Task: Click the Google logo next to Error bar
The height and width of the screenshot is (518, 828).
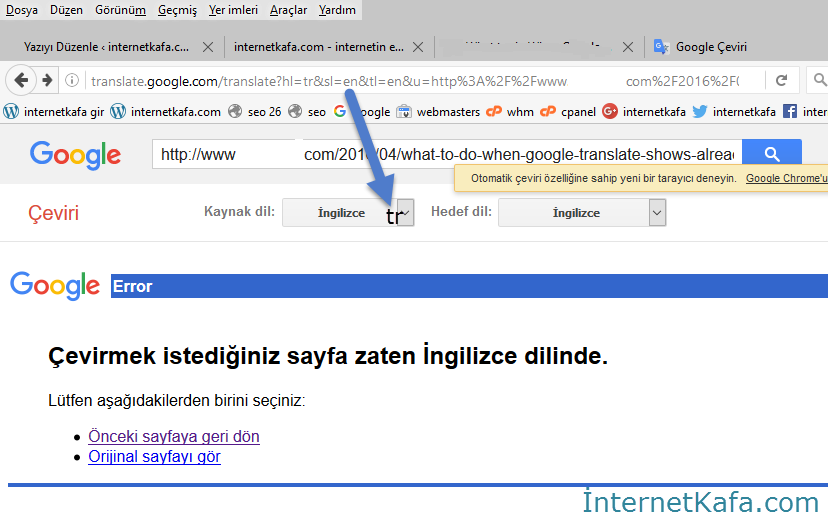Action: click(55, 285)
